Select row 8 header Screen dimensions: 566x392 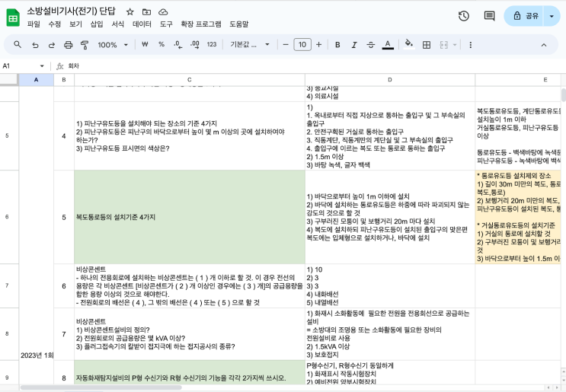7,333
